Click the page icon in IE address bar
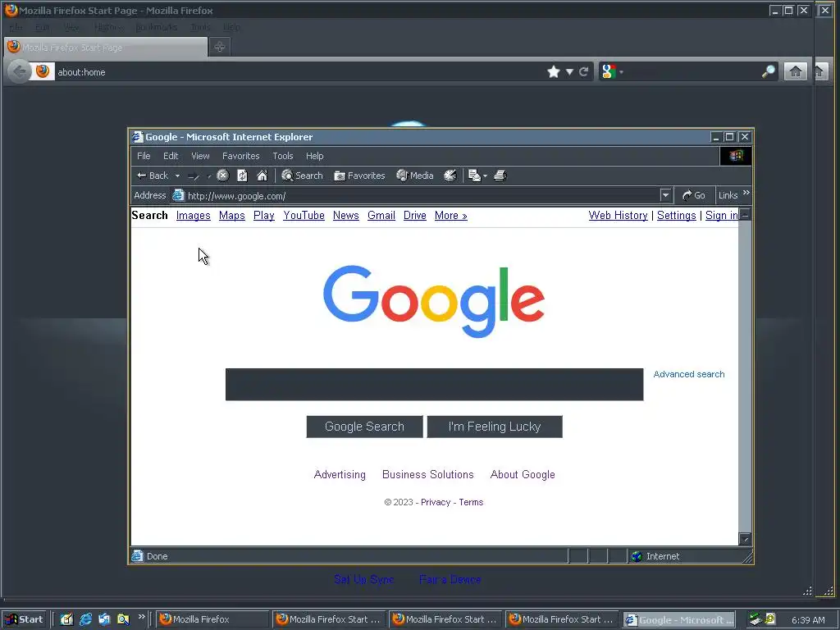The height and width of the screenshot is (630, 840). pos(178,195)
